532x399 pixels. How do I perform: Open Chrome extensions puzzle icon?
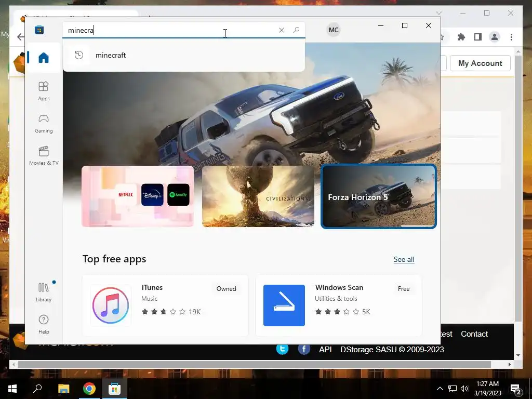click(461, 37)
